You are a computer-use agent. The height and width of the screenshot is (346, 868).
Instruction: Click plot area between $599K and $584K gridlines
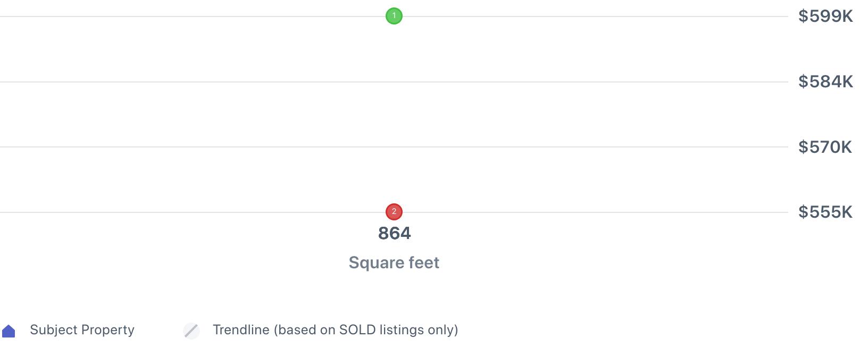(213, 49)
